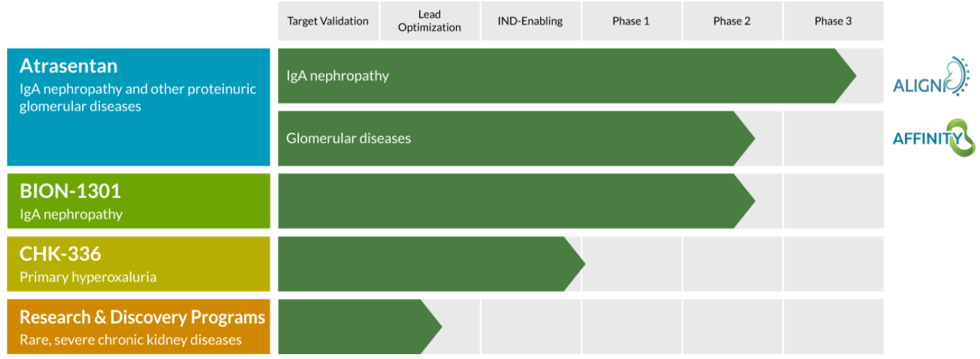Select the Phase 1 column header
980x359 pixels.
631,21
